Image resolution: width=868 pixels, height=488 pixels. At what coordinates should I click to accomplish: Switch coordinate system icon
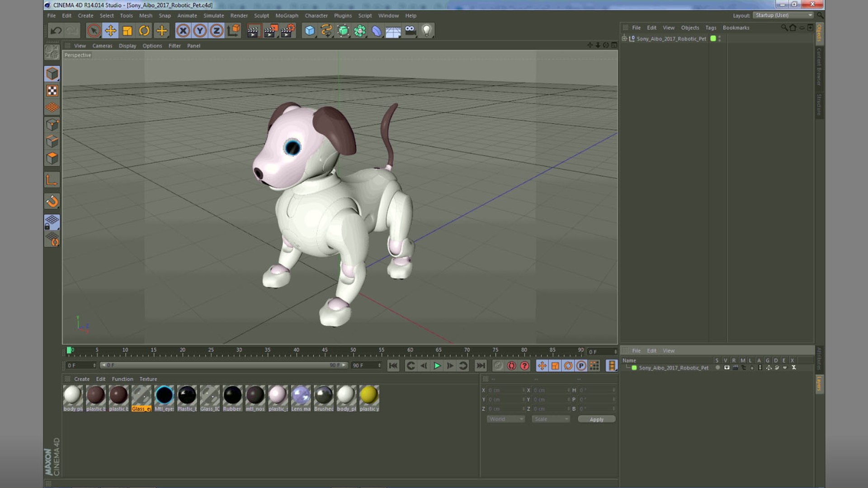tap(234, 31)
